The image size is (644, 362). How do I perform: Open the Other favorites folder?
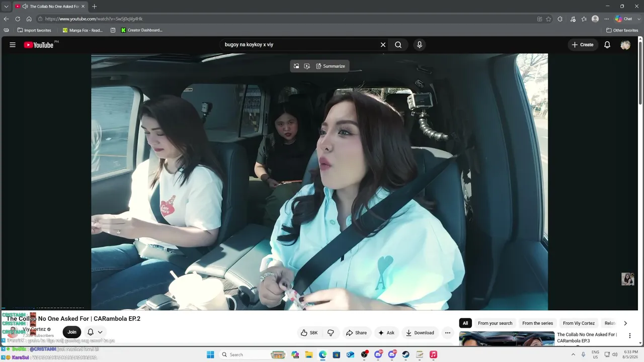(x=622, y=30)
